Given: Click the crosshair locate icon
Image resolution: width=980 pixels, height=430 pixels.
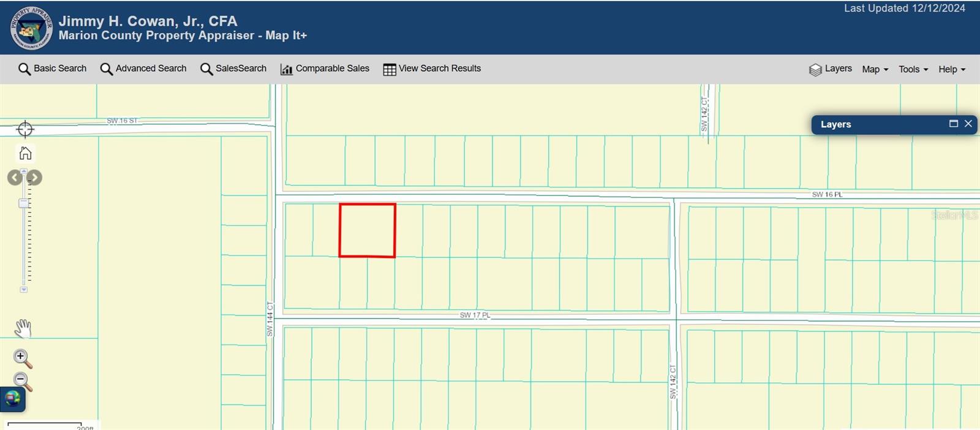Looking at the screenshot, I should click(x=25, y=129).
